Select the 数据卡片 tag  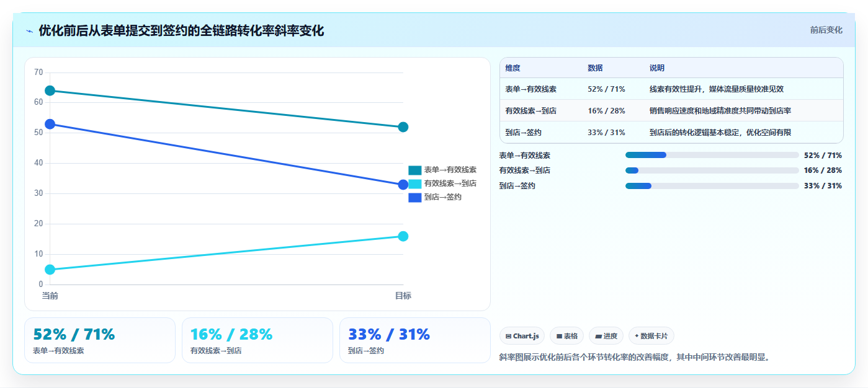651,336
